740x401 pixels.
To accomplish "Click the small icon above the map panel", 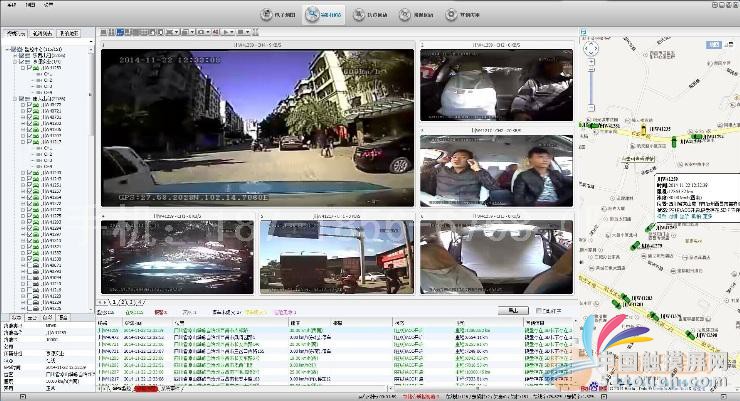I will click(x=584, y=32).
